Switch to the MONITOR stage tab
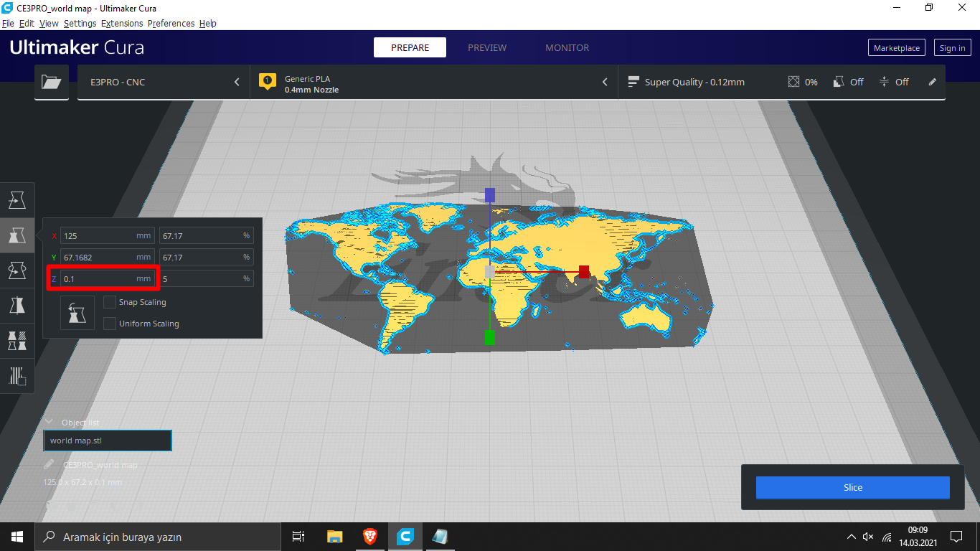This screenshot has width=980, height=551. 567,47
